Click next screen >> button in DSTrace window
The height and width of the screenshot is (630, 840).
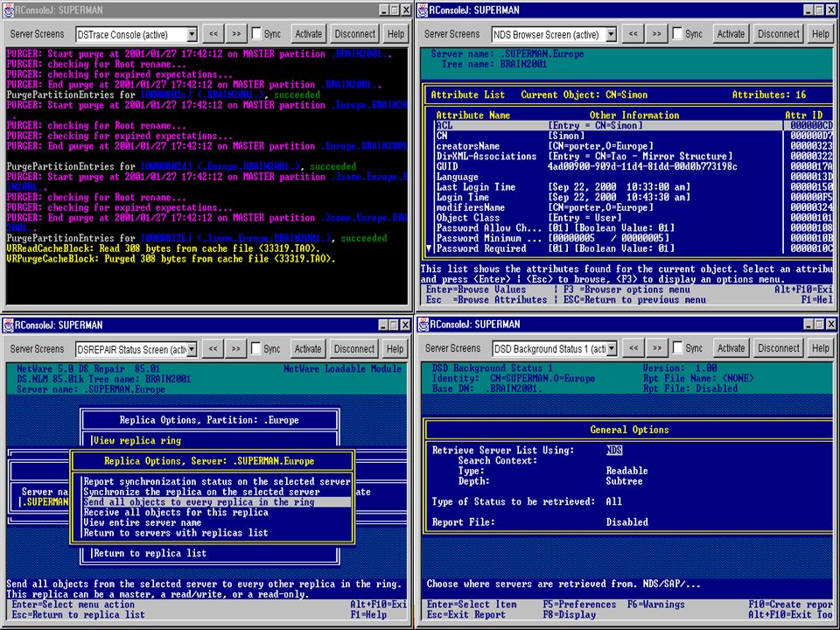[236, 34]
